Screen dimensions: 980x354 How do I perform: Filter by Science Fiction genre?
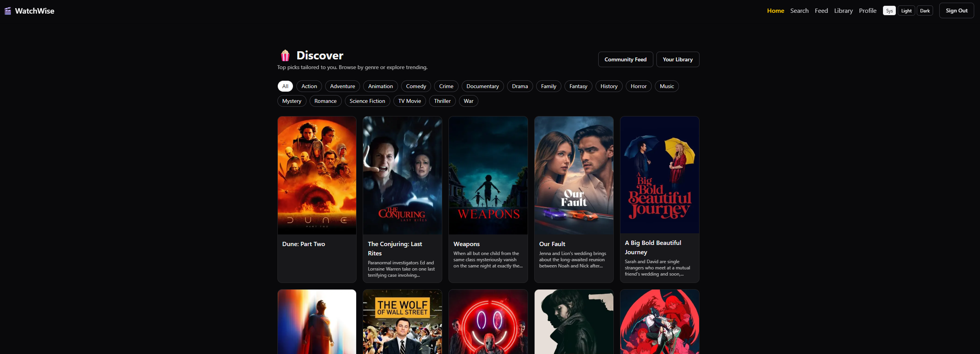pos(367,101)
